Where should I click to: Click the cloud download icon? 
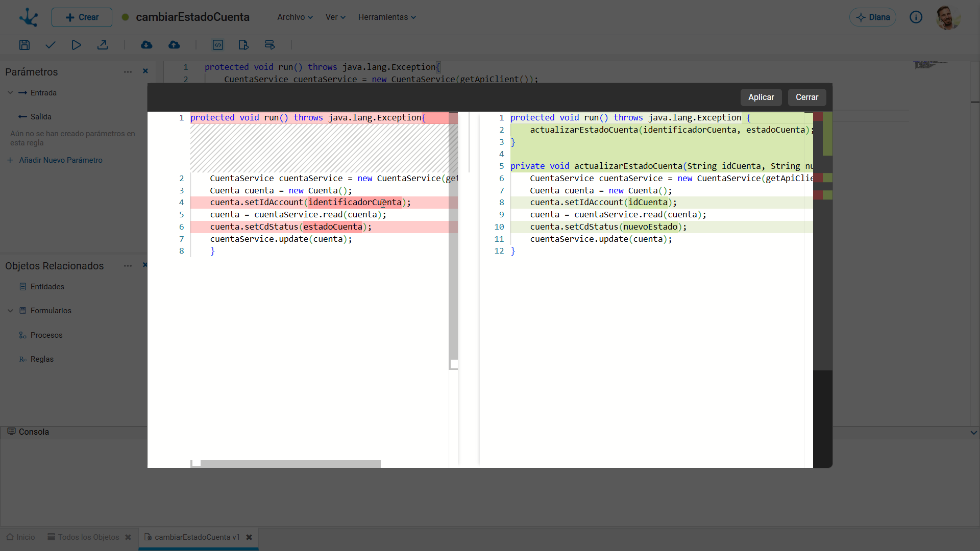click(146, 45)
